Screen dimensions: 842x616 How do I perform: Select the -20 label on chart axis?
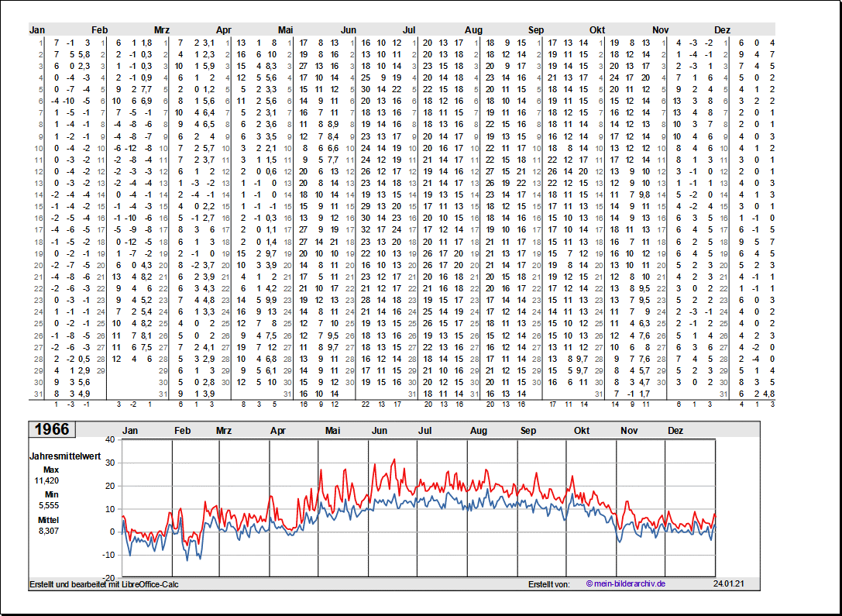108,578
